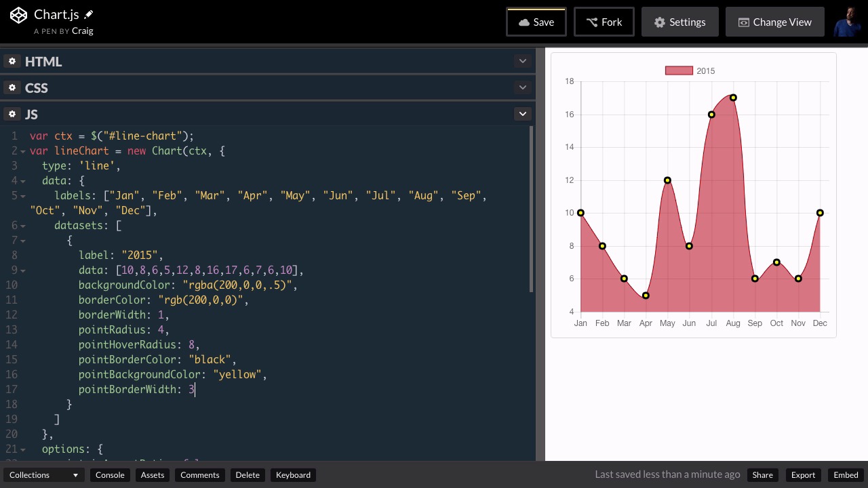
Task: Click the 2015 legend label text
Action: point(705,71)
